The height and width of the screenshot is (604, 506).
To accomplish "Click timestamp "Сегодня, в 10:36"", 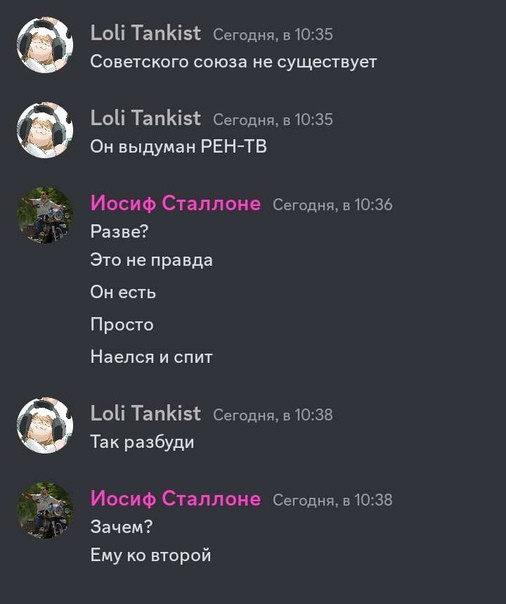I will pos(333,205).
